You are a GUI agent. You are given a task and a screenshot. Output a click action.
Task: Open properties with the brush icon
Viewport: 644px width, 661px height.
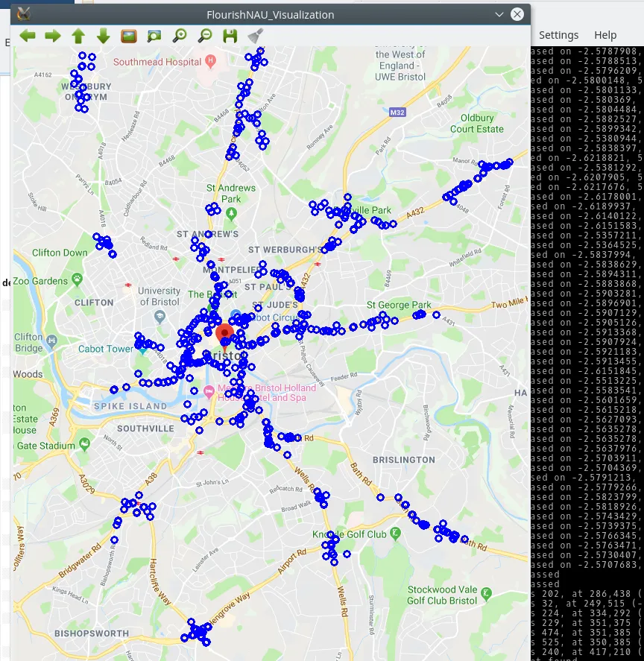click(x=255, y=36)
